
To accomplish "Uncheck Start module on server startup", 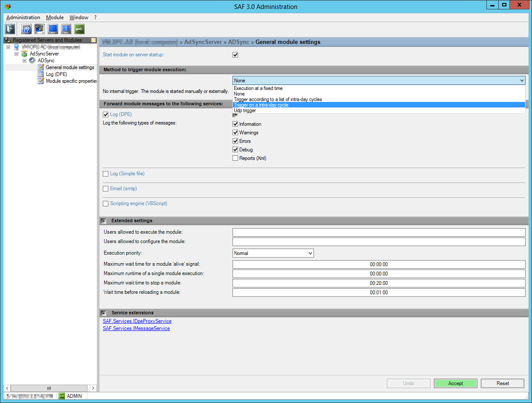I will pos(235,55).
